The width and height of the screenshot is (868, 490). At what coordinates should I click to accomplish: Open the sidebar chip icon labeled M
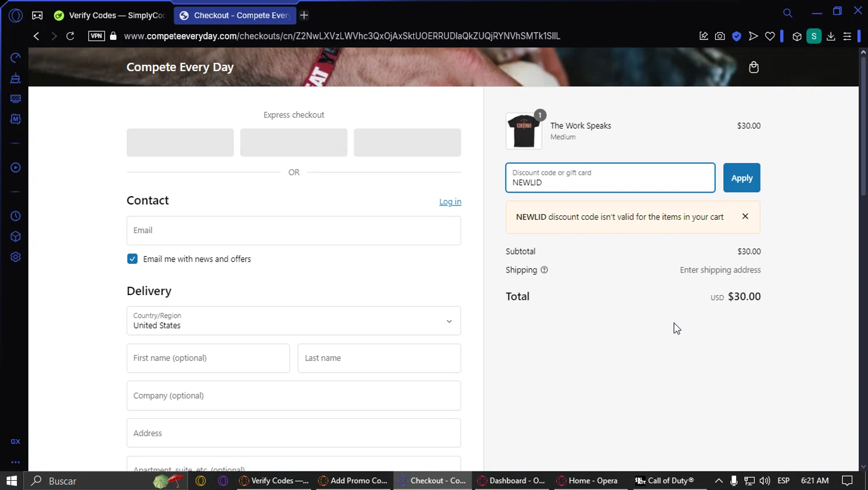(16, 119)
